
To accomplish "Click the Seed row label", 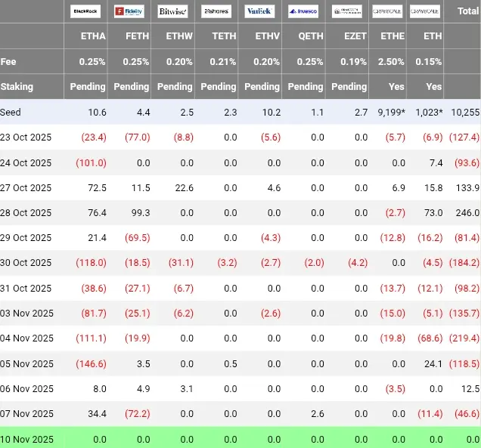I will 11,112.
